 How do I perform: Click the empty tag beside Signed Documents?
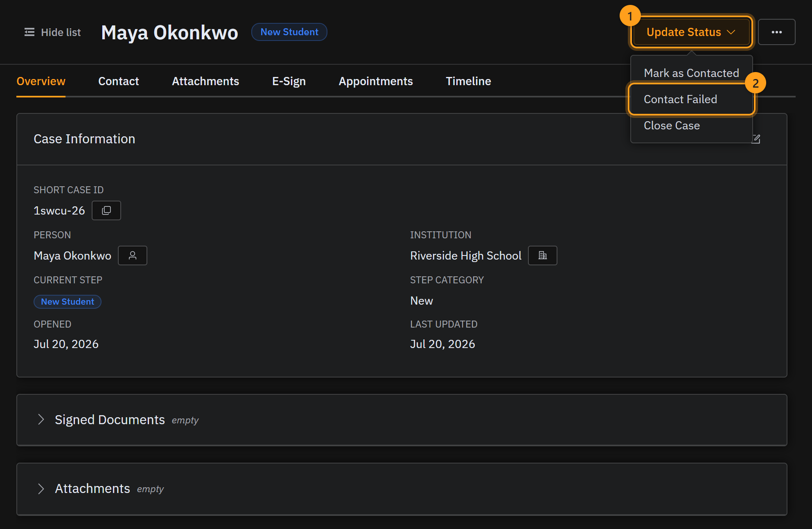(x=185, y=420)
